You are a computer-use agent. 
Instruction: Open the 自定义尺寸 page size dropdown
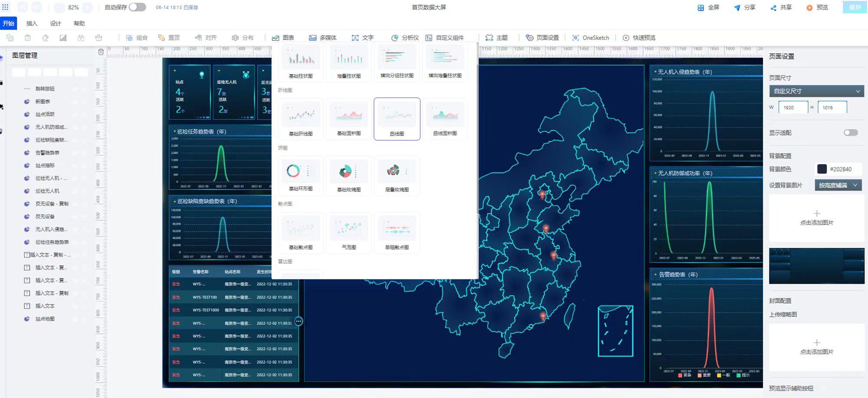(x=816, y=91)
